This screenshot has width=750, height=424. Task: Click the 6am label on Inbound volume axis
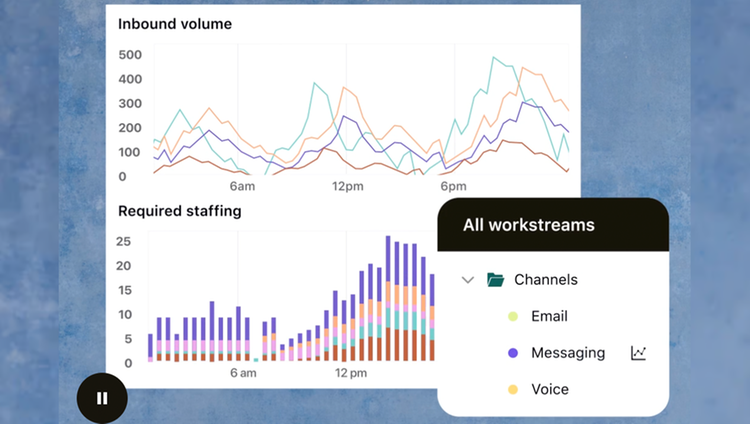(242, 186)
